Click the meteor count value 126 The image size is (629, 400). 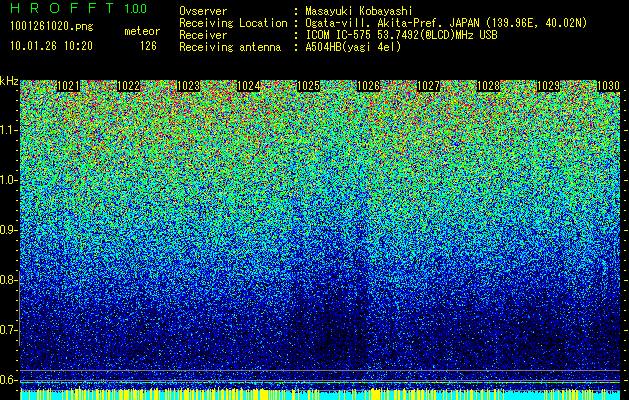[x=148, y=46]
